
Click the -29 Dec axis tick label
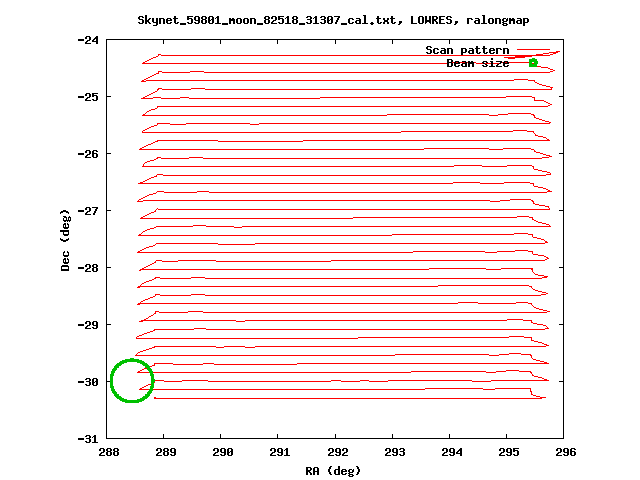click(88, 325)
